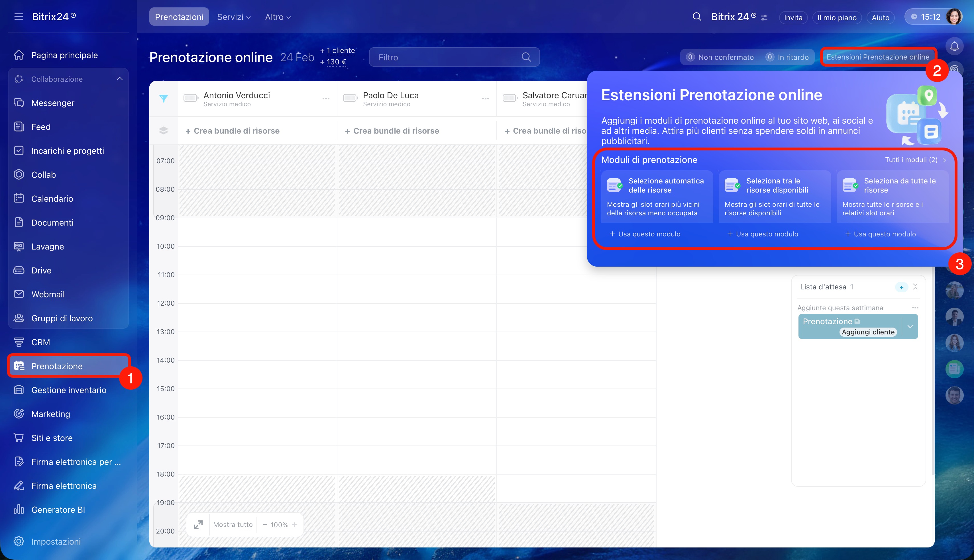Open the hamburger menu icon
978x560 pixels.
[x=19, y=17]
